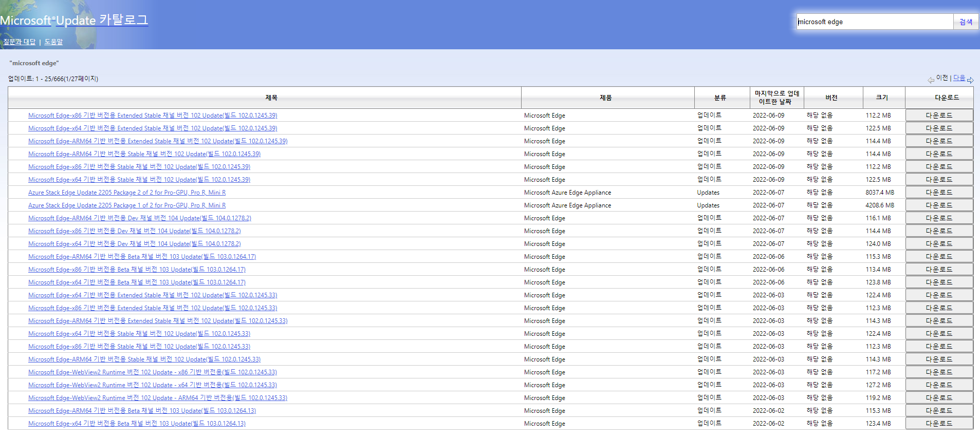
Task: Open Edge-x86 Stable 102.0.1245.39 update link
Action: [139, 167]
